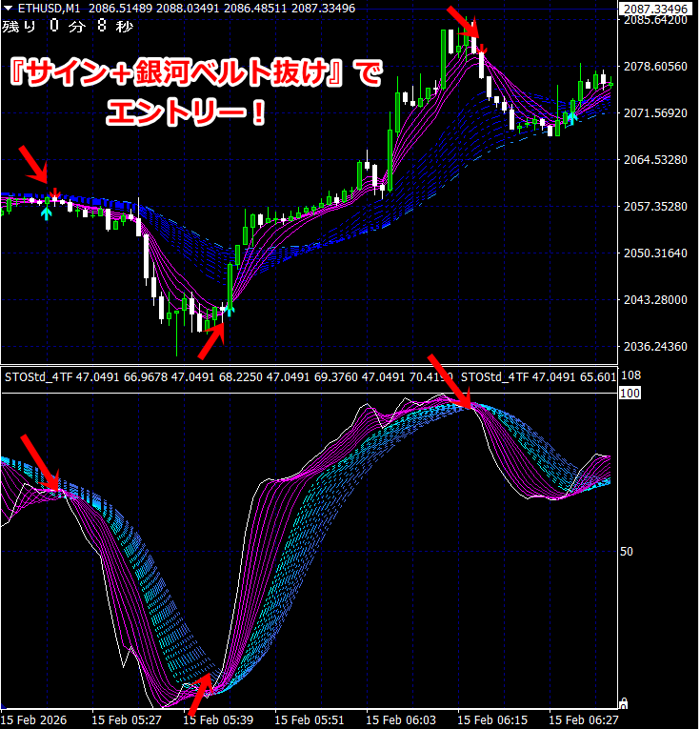Click the 50 level label on indicator scale
The height and width of the screenshot is (729, 700).
click(x=627, y=552)
